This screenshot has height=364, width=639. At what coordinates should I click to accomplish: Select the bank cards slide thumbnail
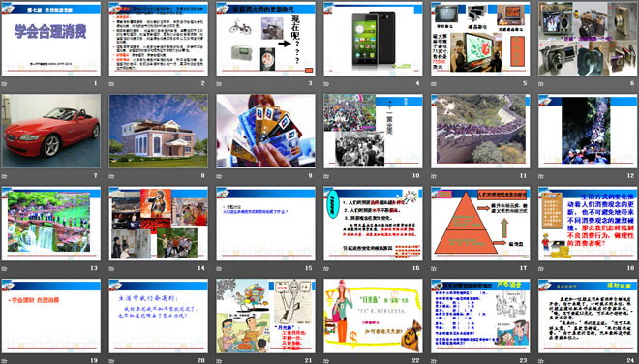tap(265, 132)
